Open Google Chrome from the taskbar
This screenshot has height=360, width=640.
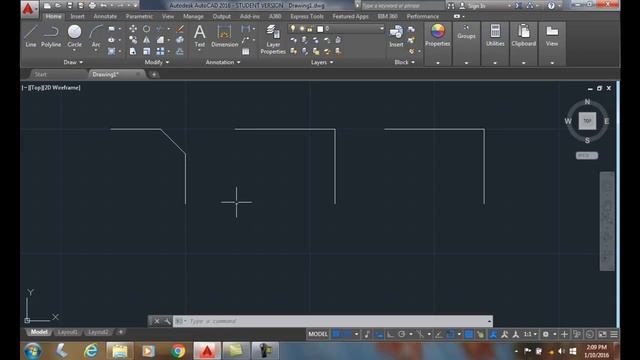(x=178, y=351)
